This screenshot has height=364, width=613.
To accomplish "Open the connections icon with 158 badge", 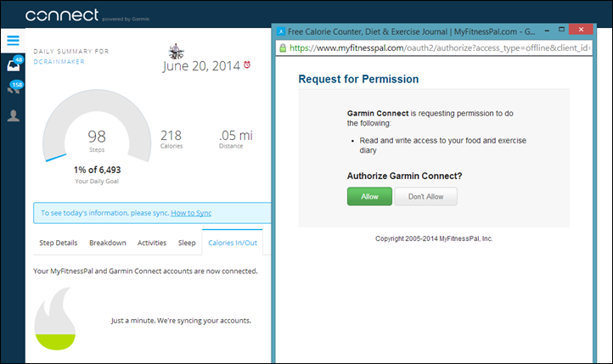I will click(x=14, y=88).
